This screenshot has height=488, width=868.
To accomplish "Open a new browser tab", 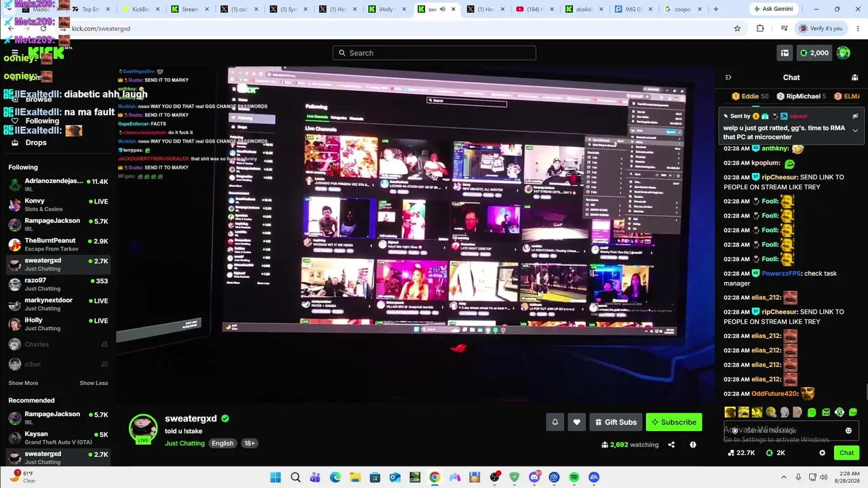I will point(715,9).
